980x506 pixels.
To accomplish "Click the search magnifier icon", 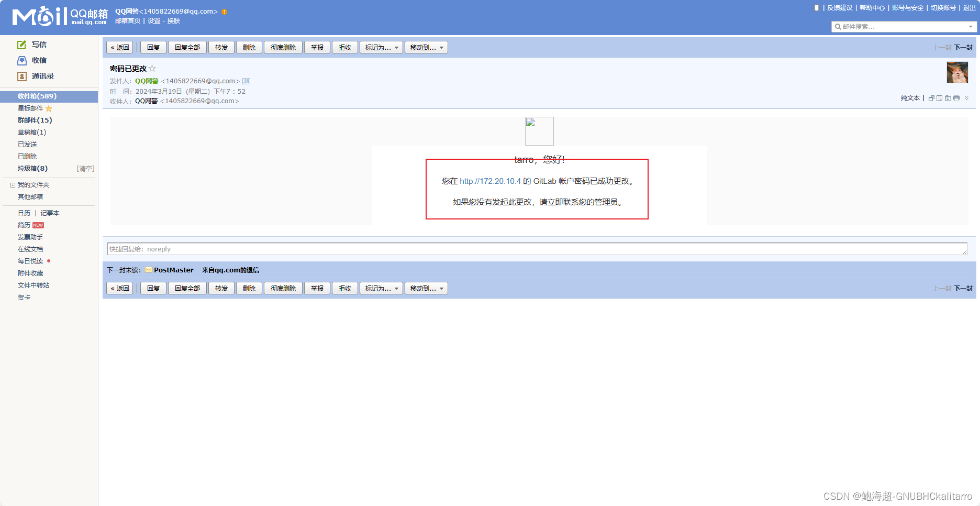I will pos(838,27).
